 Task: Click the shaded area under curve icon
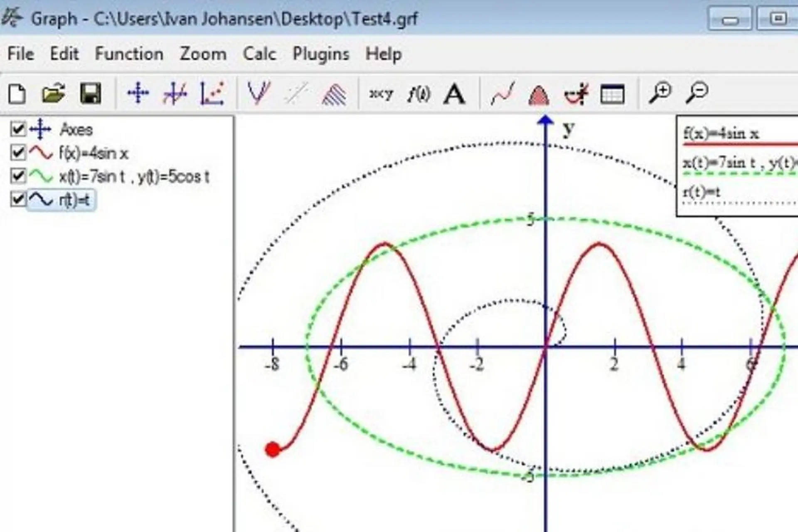539,95
